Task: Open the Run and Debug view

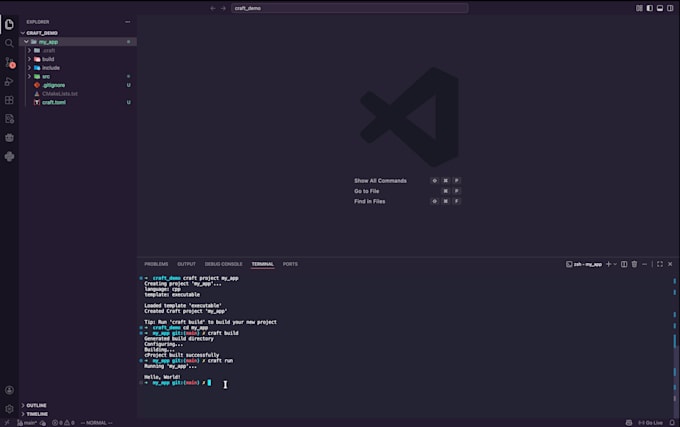Action: click(9, 81)
